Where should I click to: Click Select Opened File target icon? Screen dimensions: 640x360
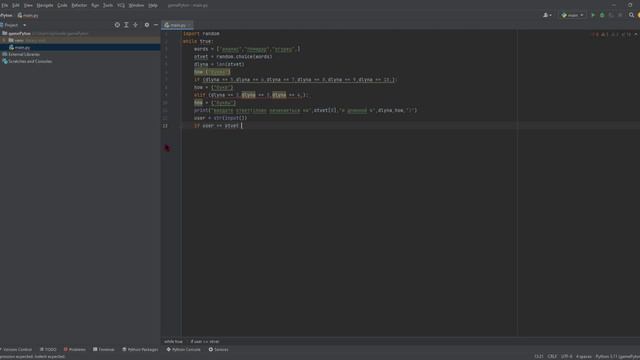tap(117, 25)
